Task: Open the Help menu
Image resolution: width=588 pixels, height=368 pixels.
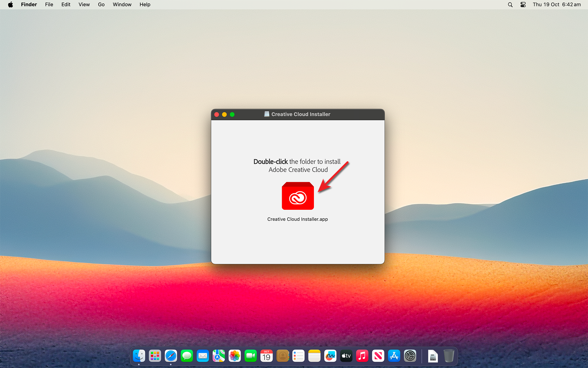Action: click(x=145, y=5)
